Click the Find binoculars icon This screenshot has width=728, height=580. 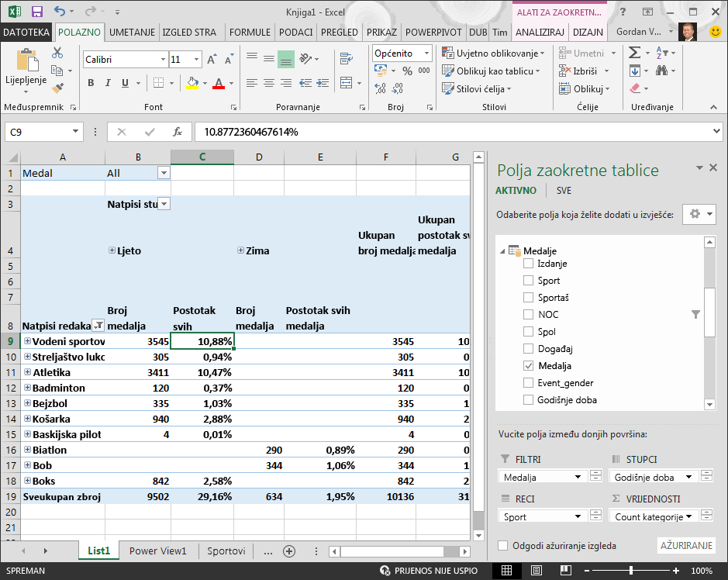(x=661, y=71)
